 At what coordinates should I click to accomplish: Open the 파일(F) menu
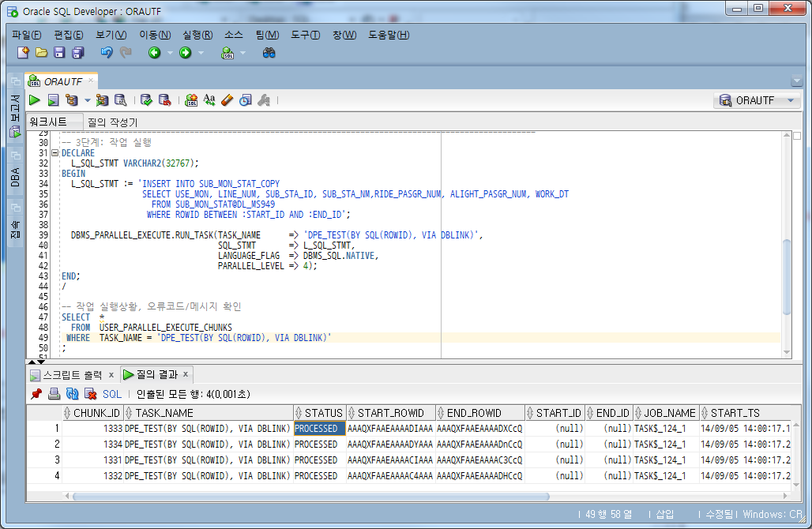coord(26,35)
